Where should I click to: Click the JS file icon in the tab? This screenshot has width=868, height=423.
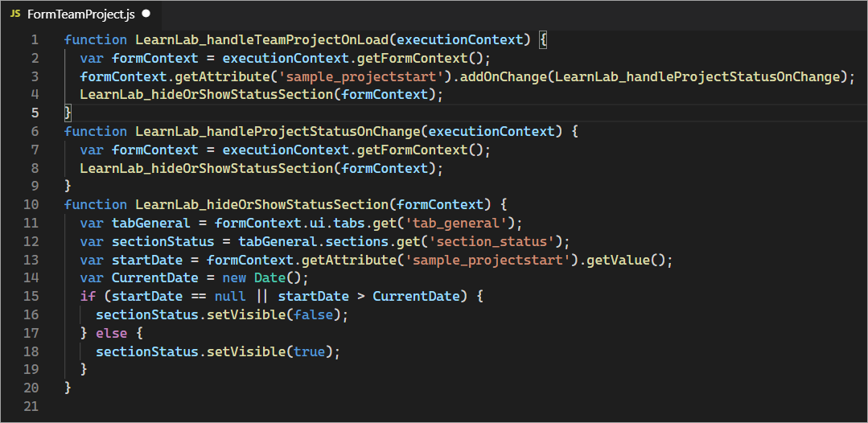tap(15, 14)
